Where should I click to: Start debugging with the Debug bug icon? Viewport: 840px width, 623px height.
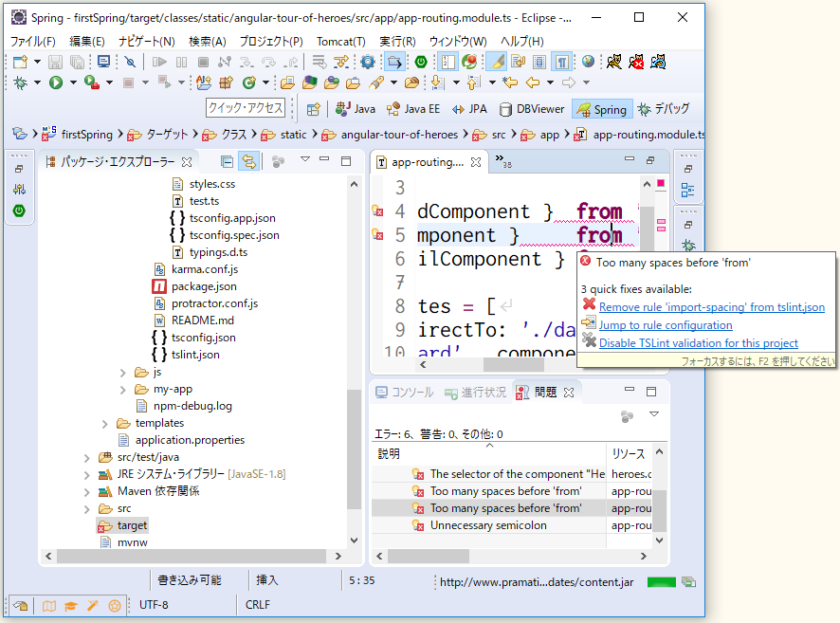point(19,82)
